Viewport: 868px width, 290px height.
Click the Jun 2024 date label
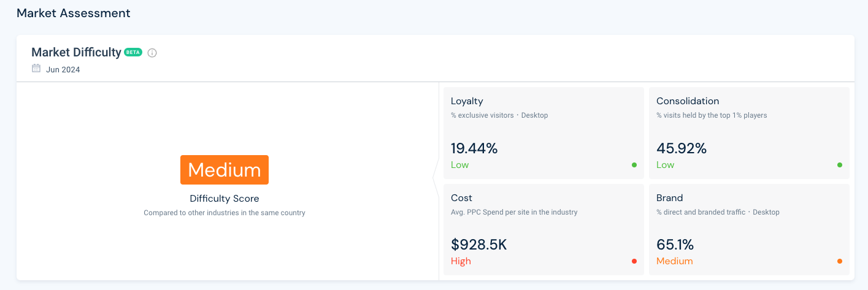pos(63,69)
